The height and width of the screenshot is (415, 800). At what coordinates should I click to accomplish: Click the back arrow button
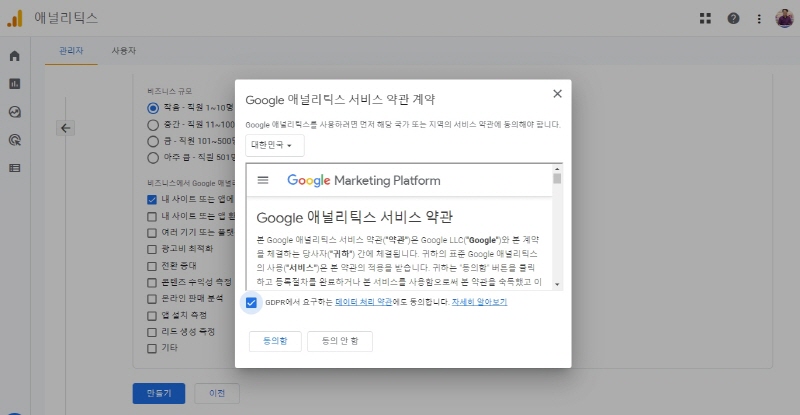66,128
